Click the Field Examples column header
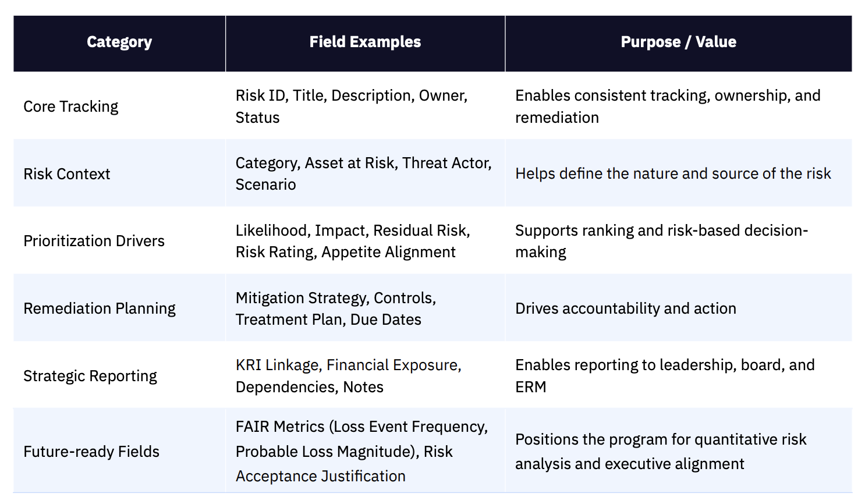The width and height of the screenshot is (865, 504). pyautogui.click(x=365, y=42)
